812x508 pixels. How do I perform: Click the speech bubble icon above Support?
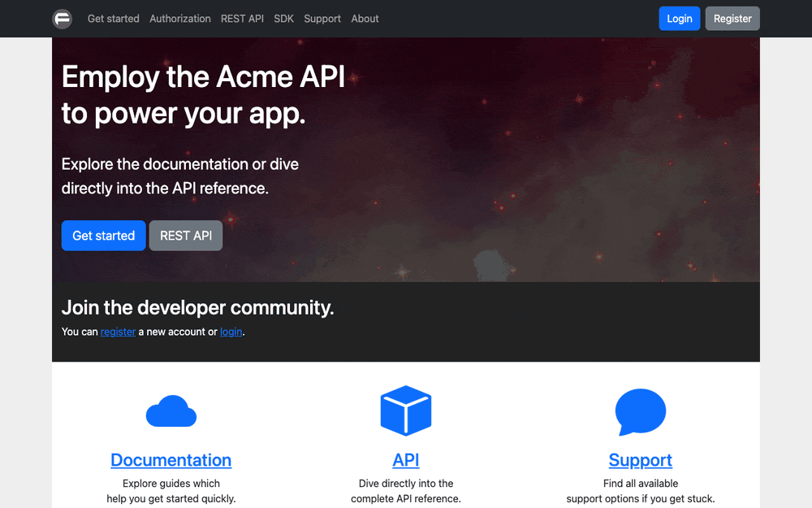point(641,412)
